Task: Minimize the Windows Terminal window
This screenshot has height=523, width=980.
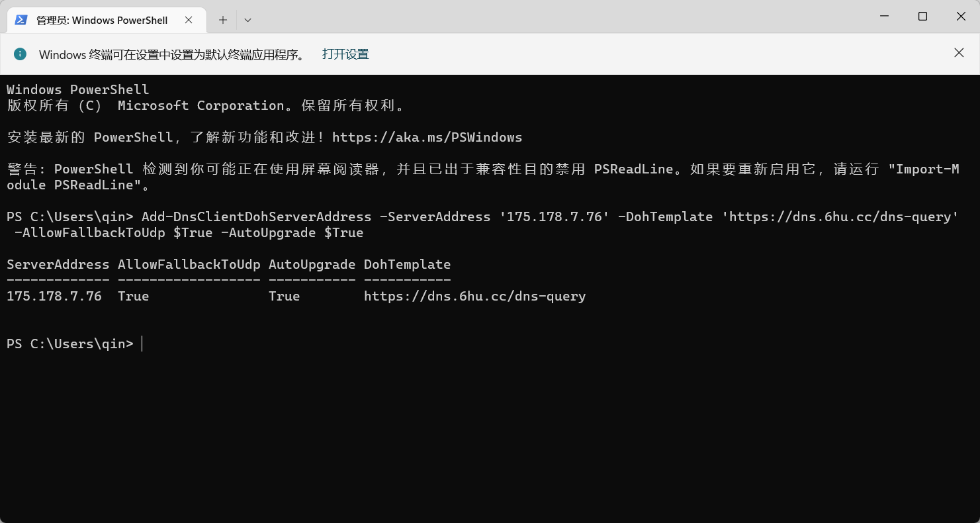Action: pos(883,17)
